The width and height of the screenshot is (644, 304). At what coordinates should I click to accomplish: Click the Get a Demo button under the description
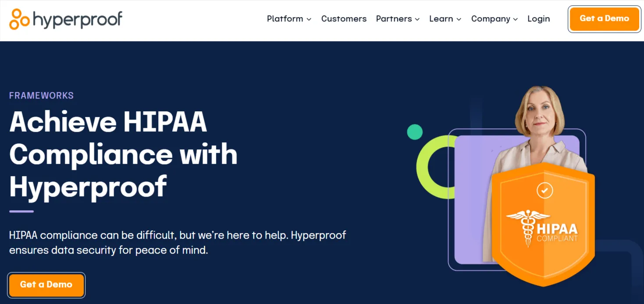tap(46, 285)
